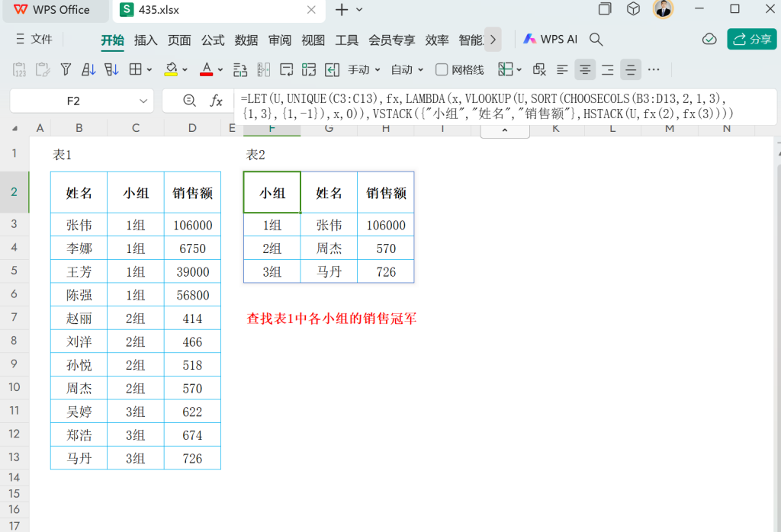Open the more toolbar options ellipsis
The width and height of the screenshot is (781, 532).
[654, 69]
